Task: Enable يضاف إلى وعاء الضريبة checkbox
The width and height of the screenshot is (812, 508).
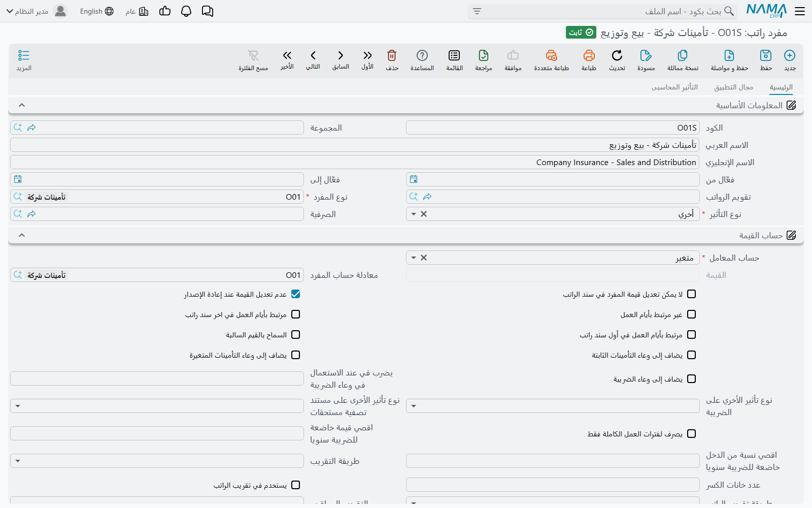Action: tap(691, 379)
